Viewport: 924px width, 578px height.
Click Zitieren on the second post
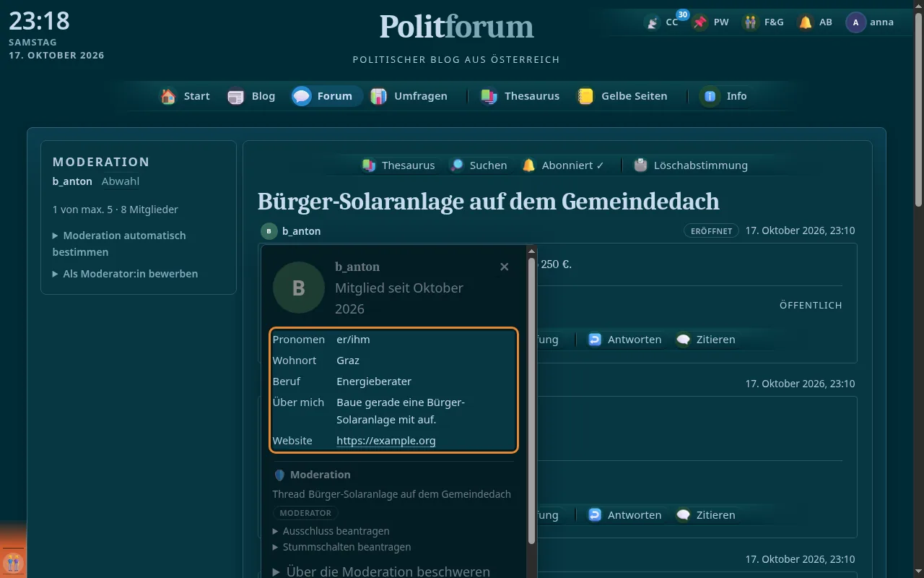pos(706,515)
